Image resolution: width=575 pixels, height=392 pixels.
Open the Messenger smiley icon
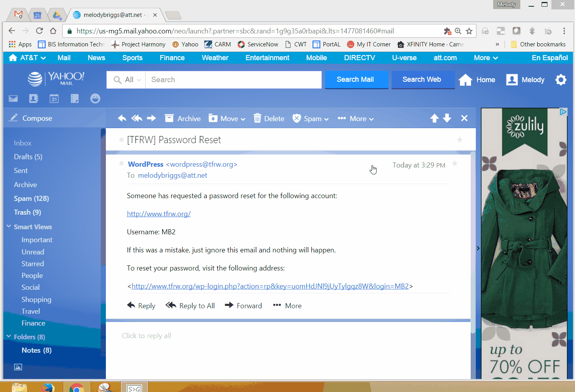[x=95, y=98]
